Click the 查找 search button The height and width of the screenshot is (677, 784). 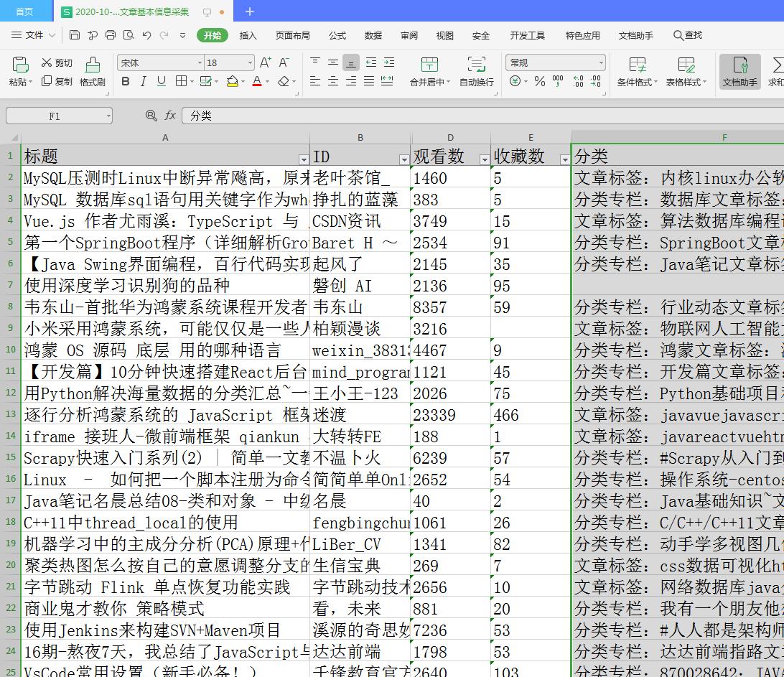pyautogui.click(x=688, y=35)
